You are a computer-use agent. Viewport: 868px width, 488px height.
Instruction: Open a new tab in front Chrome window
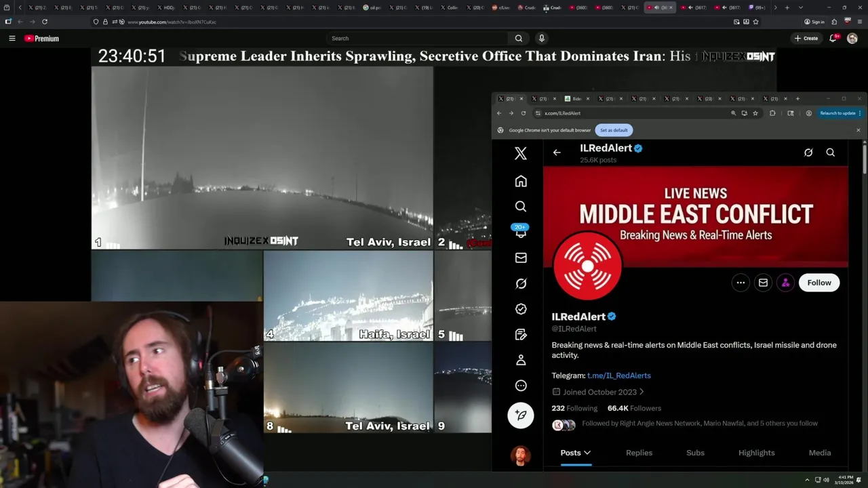pyautogui.click(x=797, y=99)
